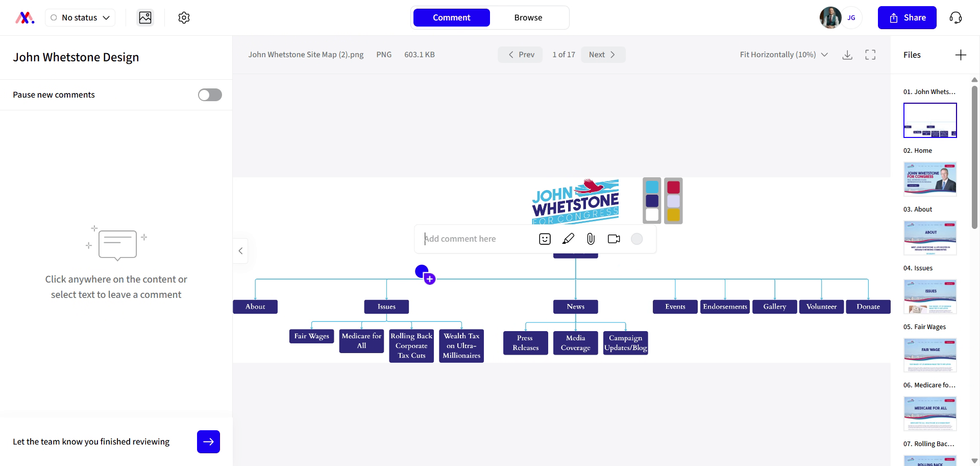Click the 603.1 KB file size label
The height and width of the screenshot is (466, 980).
click(420, 55)
